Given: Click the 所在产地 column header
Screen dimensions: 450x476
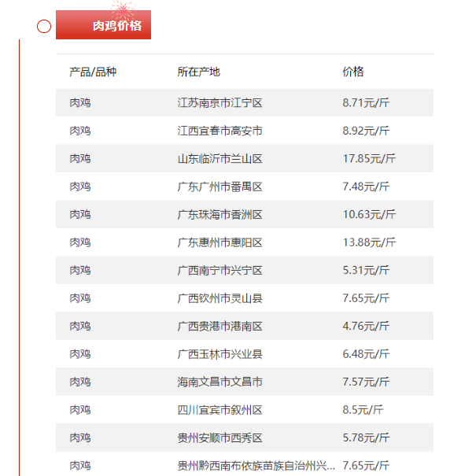Looking at the screenshot, I should click(x=198, y=72).
